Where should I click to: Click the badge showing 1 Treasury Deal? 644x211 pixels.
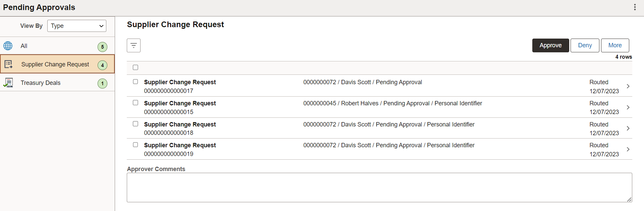coord(103,83)
